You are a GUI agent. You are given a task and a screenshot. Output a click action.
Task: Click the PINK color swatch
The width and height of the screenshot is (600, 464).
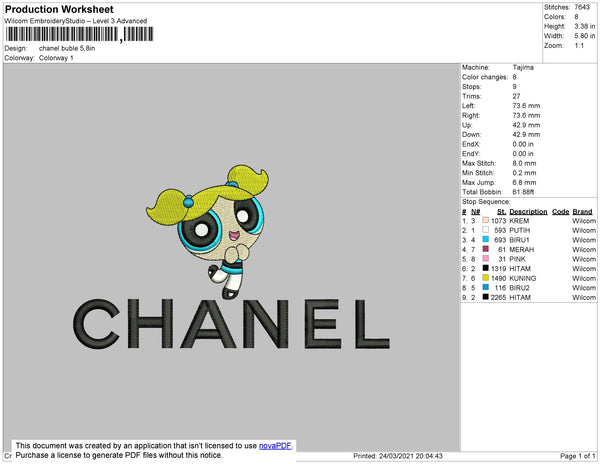[x=486, y=259]
